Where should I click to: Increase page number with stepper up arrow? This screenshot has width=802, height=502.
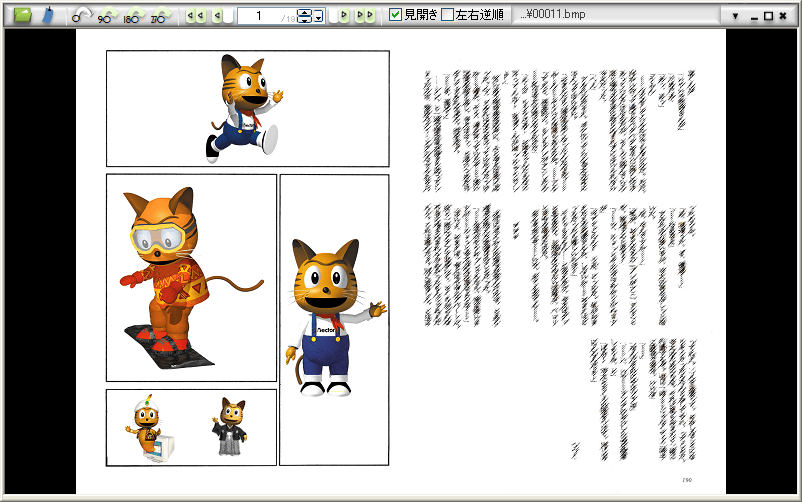[x=304, y=12]
